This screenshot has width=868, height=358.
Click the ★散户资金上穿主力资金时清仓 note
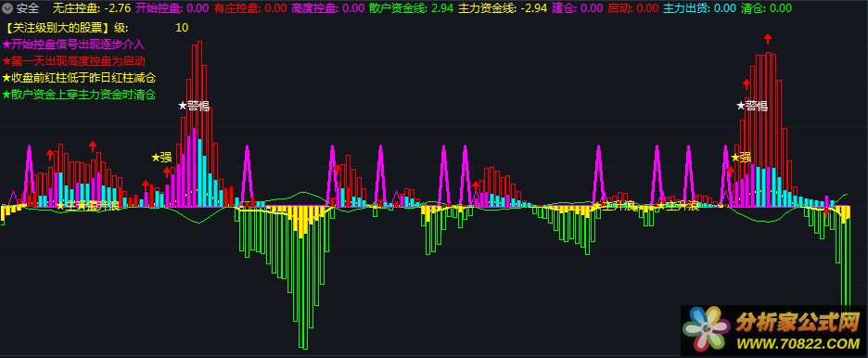point(79,94)
